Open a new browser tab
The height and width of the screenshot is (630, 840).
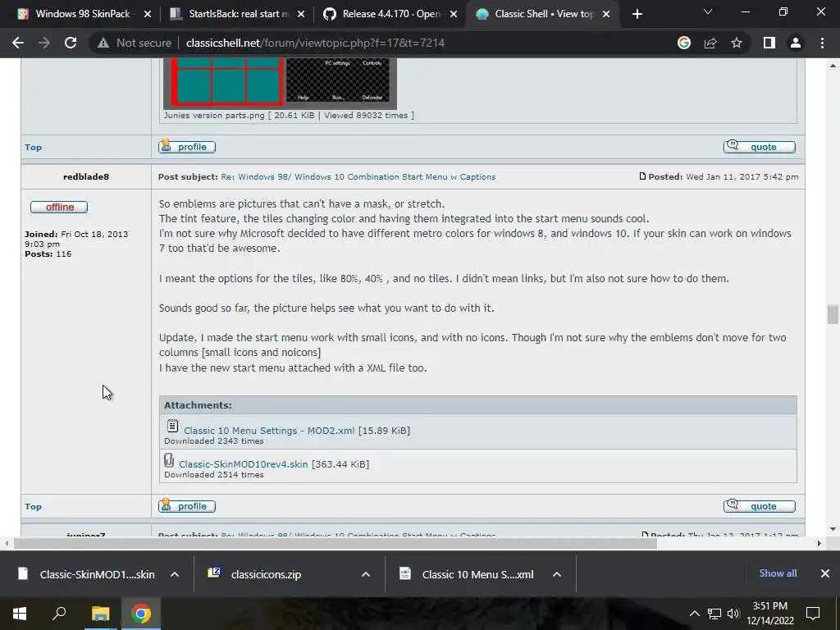637,15
